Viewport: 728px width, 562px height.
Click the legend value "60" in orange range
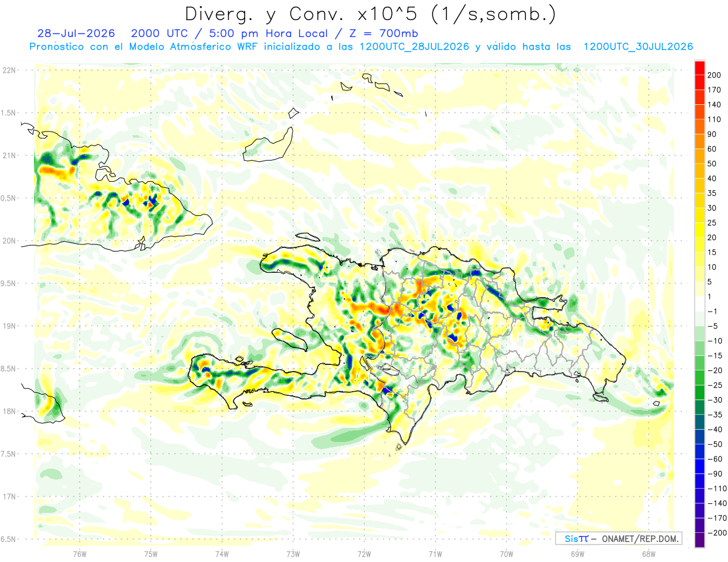coord(713,149)
